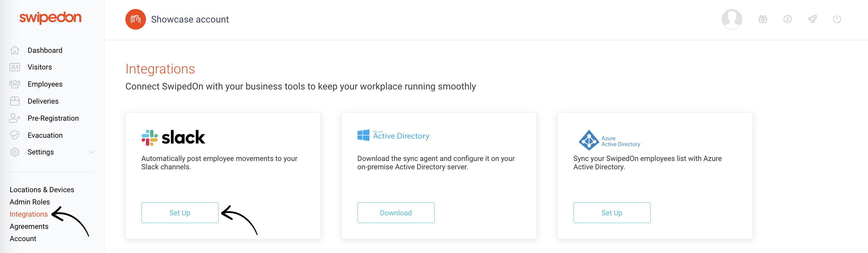Viewport: 868px width, 253px height.
Task: Click the Deliveries box icon
Action: click(x=15, y=101)
